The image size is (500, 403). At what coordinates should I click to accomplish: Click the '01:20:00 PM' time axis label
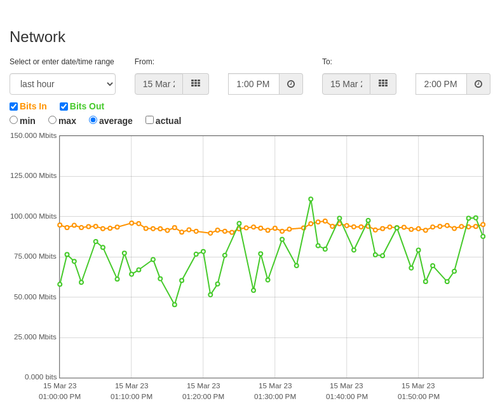203,397
